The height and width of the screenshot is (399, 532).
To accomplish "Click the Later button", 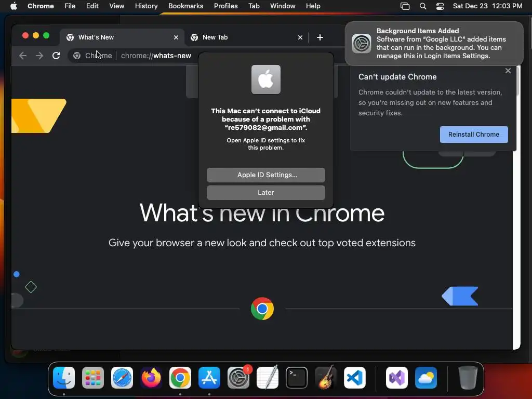I will click(266, 193).
